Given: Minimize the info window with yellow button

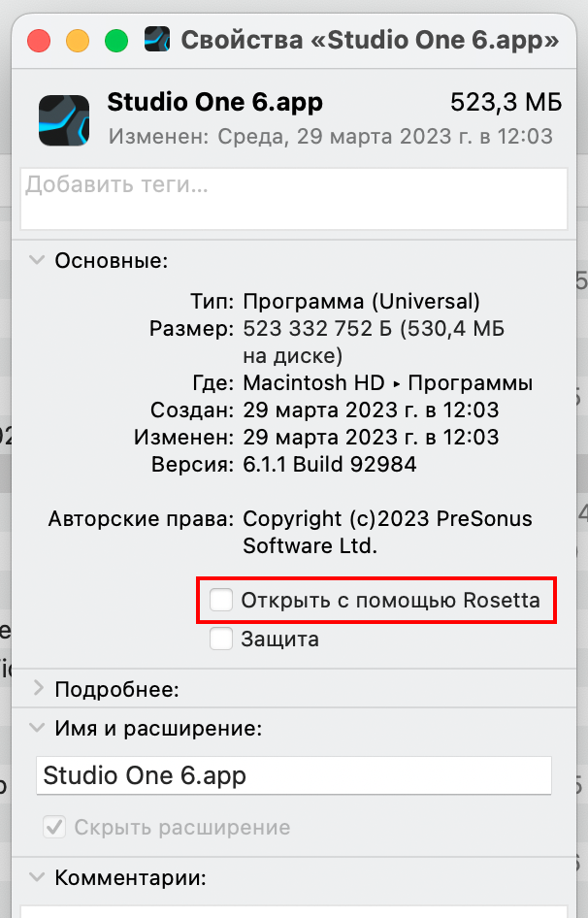Looking at the screenshot, I should click(x=78, y=41).
